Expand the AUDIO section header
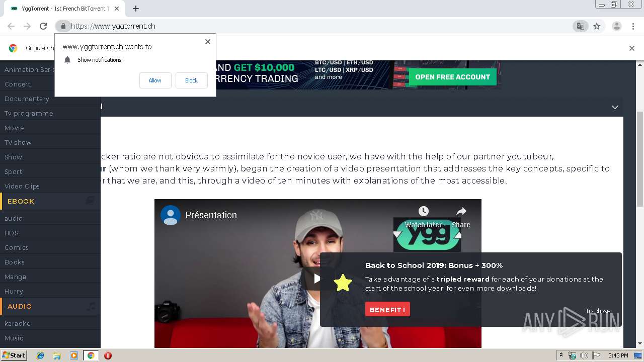 click(50, 306)
